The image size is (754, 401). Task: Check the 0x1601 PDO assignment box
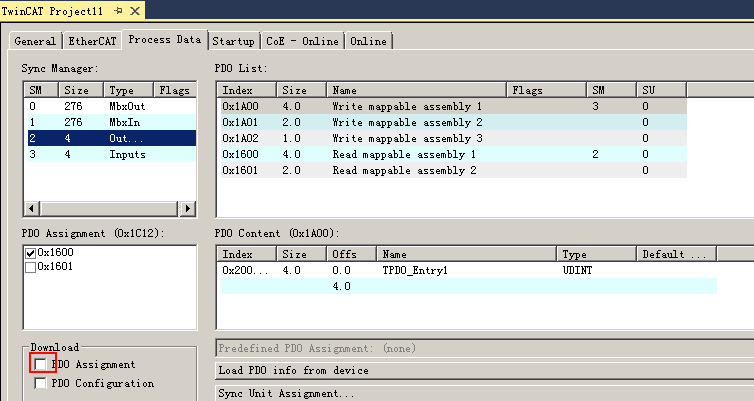pyautogui.click(x=30, y=268)
